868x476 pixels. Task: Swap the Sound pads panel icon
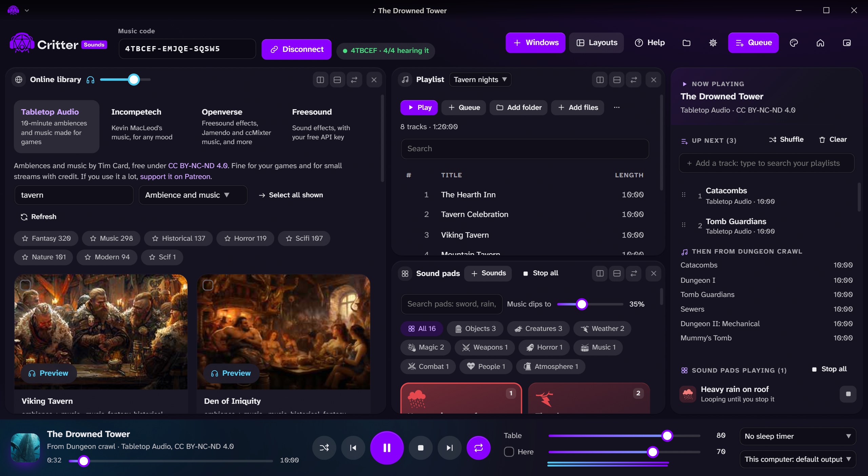click(633, 273)
